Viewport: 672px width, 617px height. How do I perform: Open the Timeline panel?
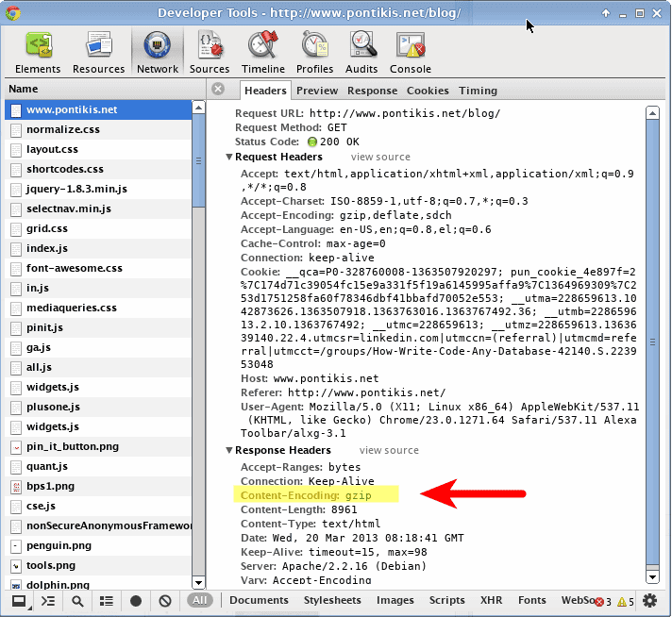[x=263, y=52]
